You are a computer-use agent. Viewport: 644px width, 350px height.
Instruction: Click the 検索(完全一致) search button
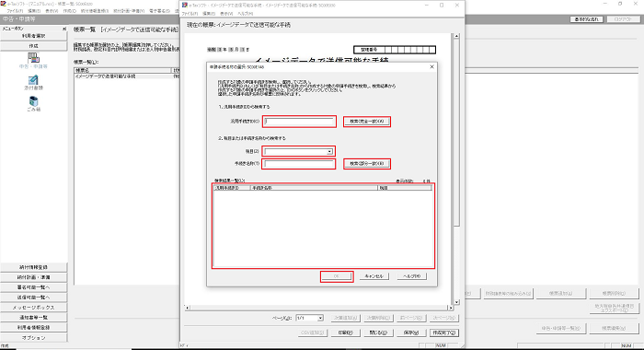click(x=367, y=122)
